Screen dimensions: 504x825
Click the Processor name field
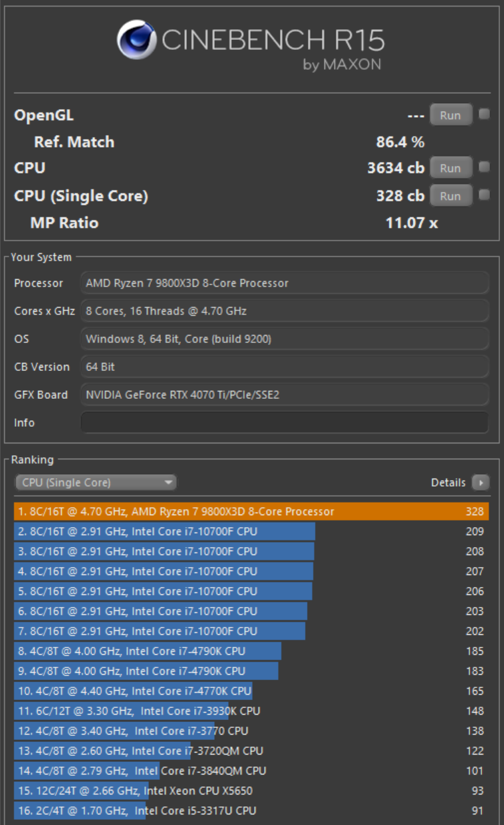[x=284, y=283]
